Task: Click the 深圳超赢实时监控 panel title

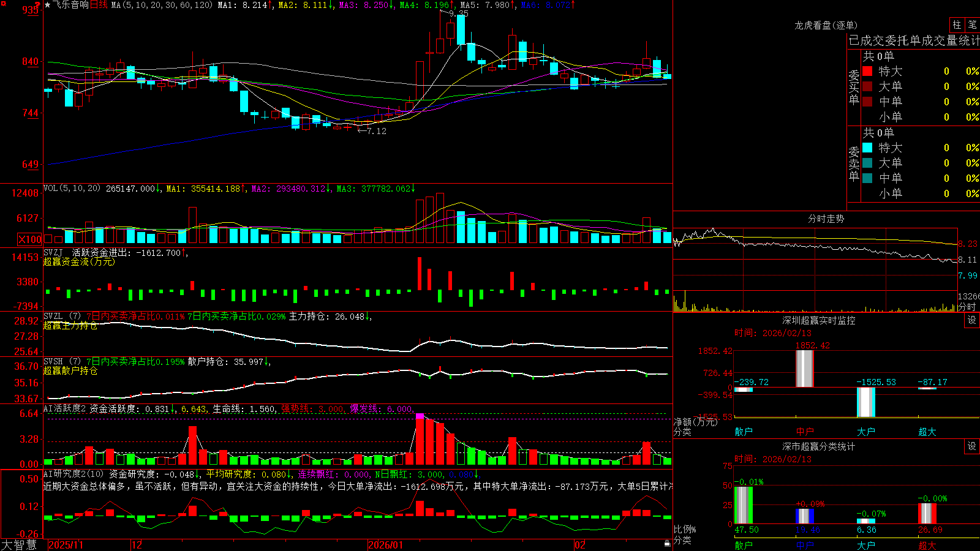Action: 818,320
